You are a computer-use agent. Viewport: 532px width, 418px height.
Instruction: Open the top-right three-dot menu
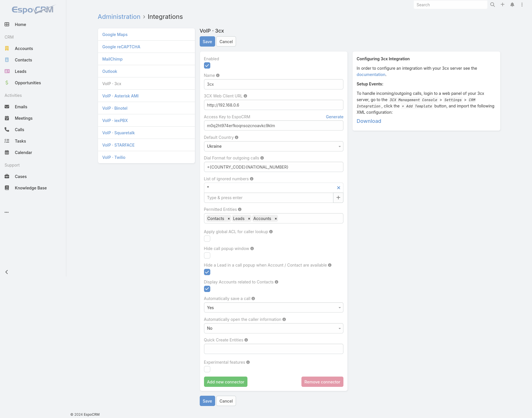pos(522,5)
